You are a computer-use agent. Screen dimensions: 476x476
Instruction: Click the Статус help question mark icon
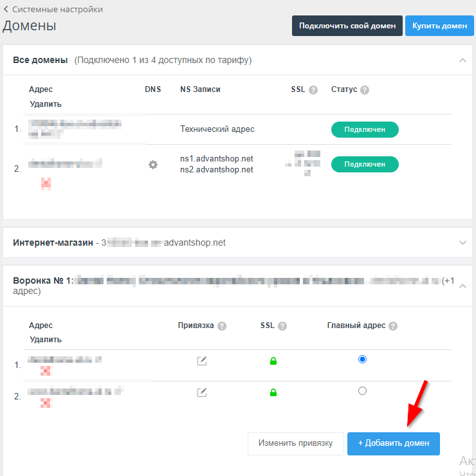[x=365, y=90]
